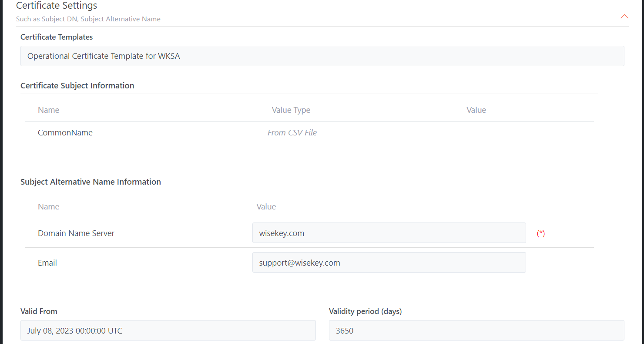
Task: Click the Certificate Subject Information heading
Action: (x=77, y=86)
